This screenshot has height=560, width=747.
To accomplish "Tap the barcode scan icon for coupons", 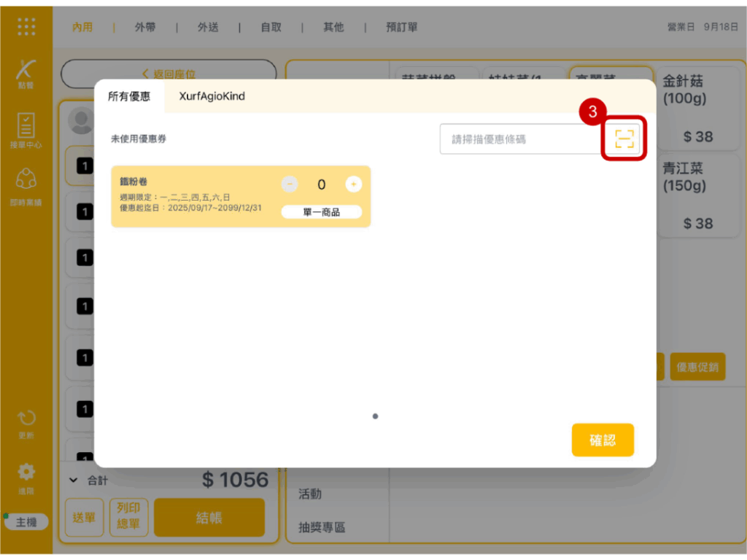I will [x=624, y=139].
